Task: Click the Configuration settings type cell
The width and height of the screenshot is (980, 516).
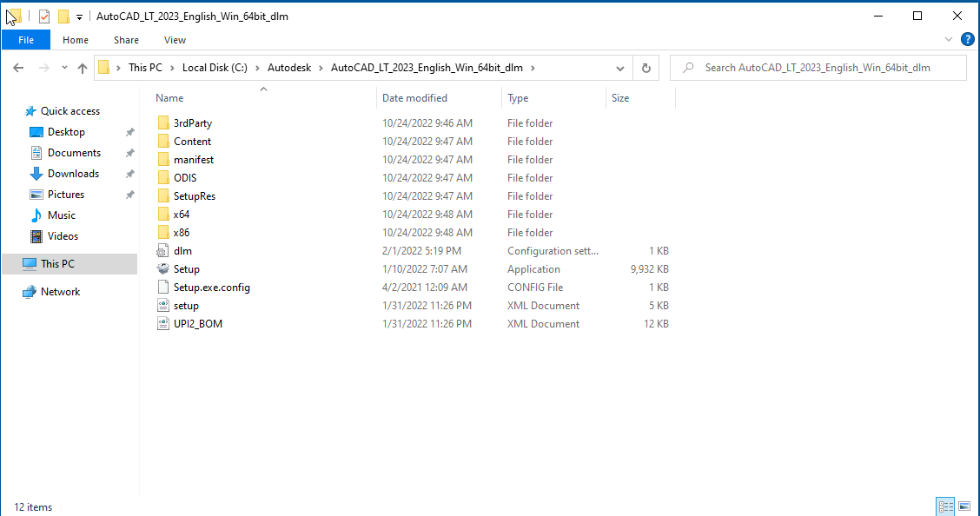Action: (553, 251)
